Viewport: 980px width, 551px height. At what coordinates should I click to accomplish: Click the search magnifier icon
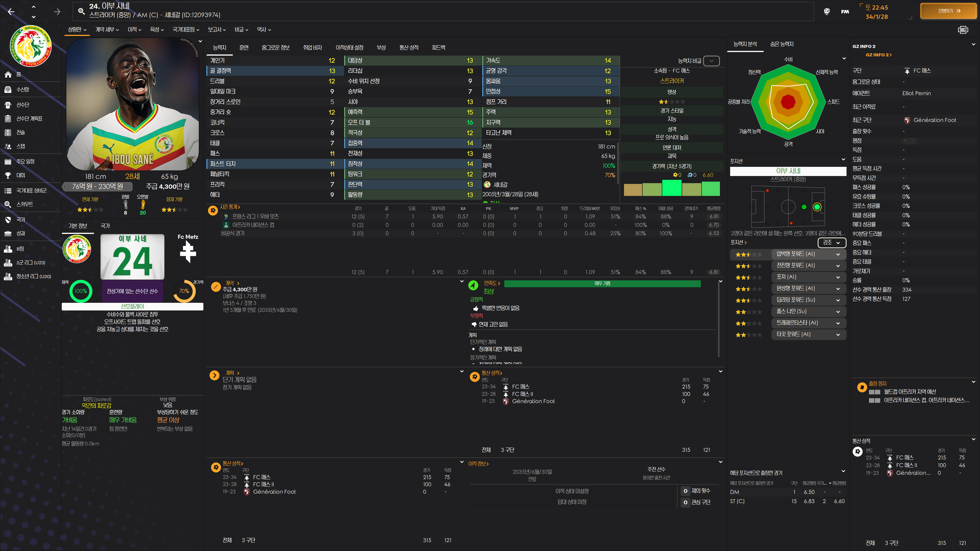tap(81, 11)
